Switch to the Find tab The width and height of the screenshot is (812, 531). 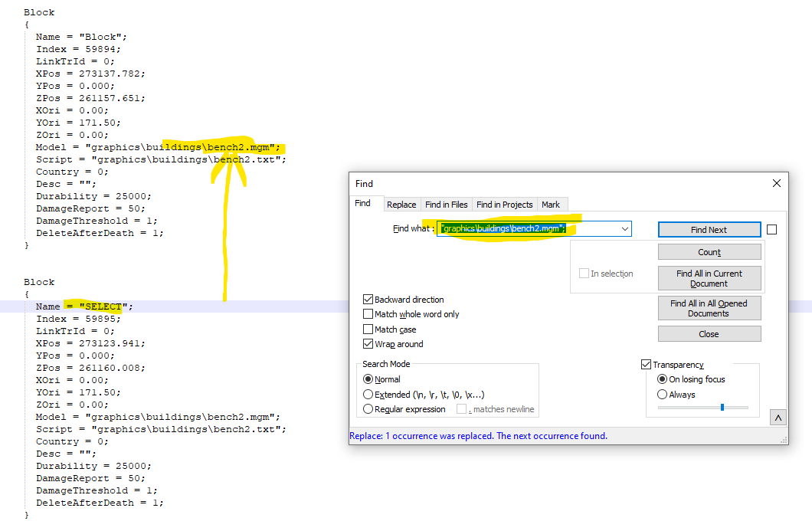[x=362, y=203]
